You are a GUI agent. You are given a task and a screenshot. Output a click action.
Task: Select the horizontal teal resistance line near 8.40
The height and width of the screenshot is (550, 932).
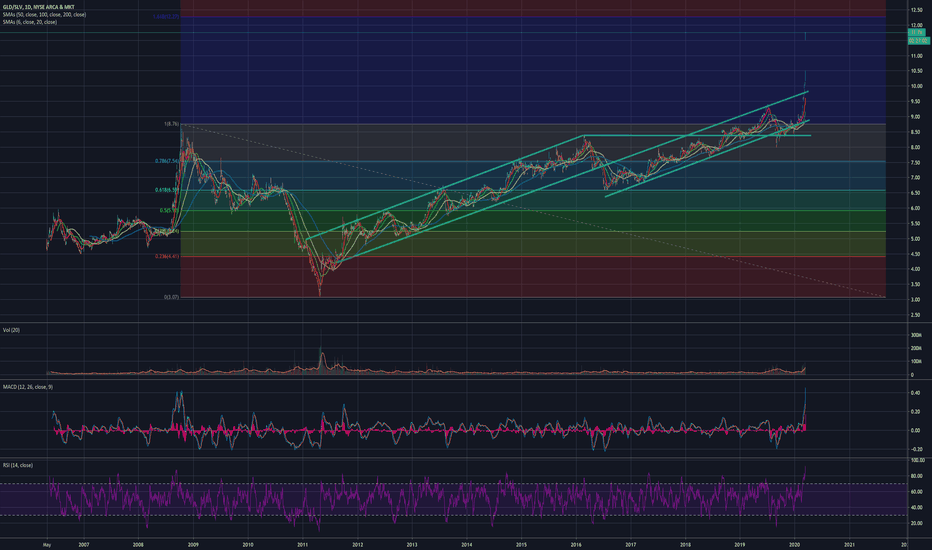[695, 136]
